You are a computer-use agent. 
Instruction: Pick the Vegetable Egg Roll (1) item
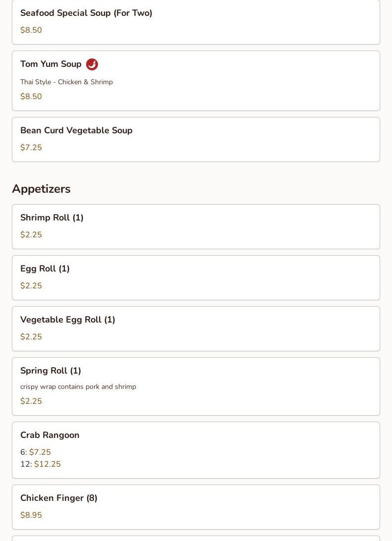pyautogui.click(x=68, y=320)
